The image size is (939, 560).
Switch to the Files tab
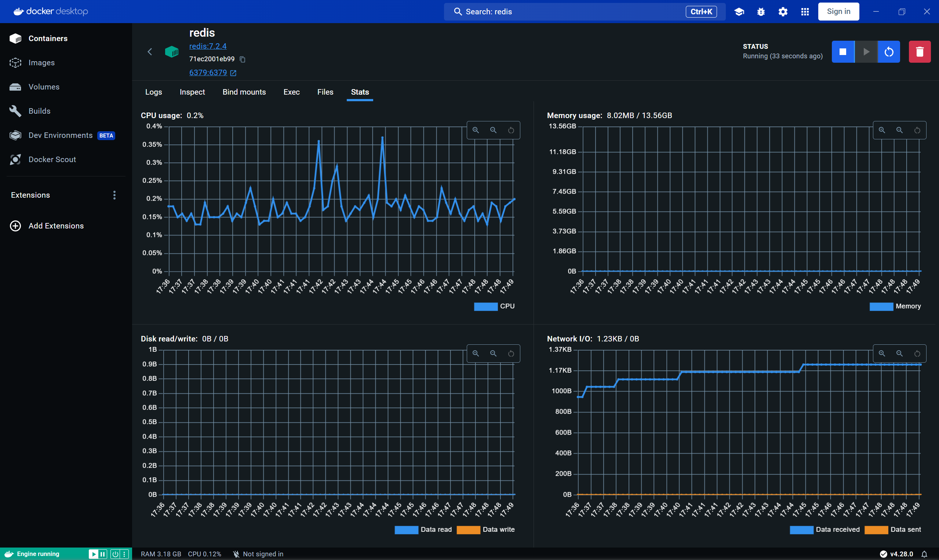click(x=325, y=92)
